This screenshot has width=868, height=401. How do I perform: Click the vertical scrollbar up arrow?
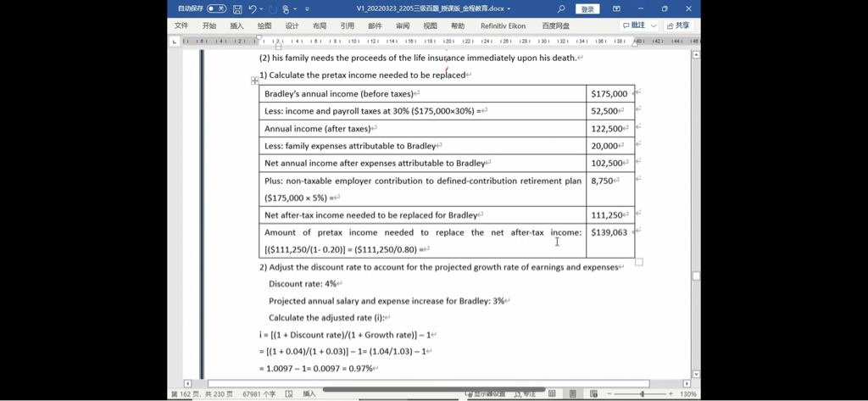point(697,55)
